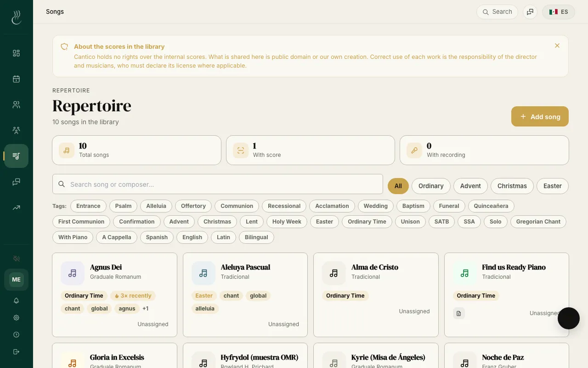
Task: Toggle the Communion tag
Action: coord(237,206)
